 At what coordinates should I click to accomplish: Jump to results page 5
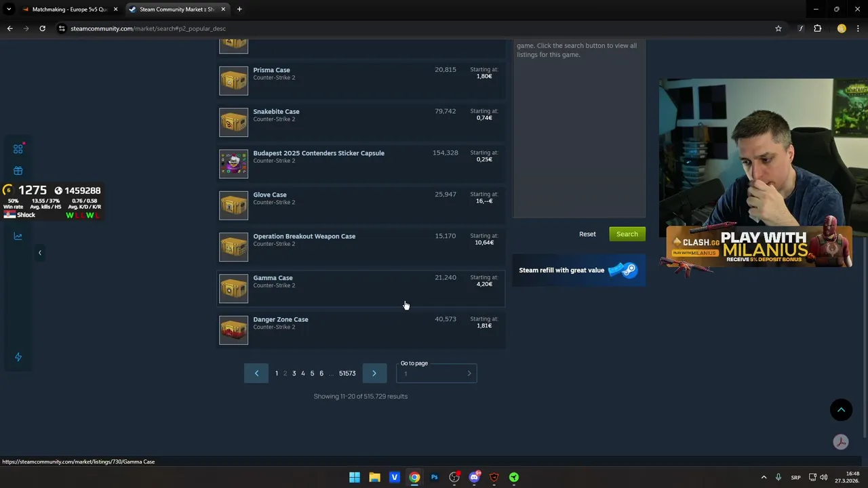(x=312, y=373)
